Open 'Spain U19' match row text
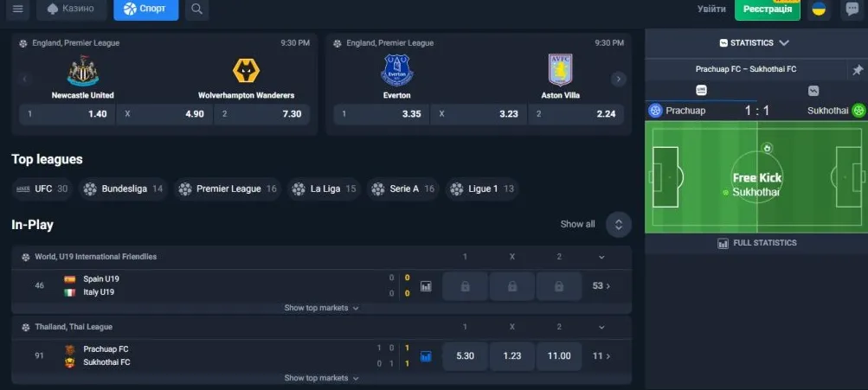The width and height of the screenshot is (868, 390). [x=100, y=279]
